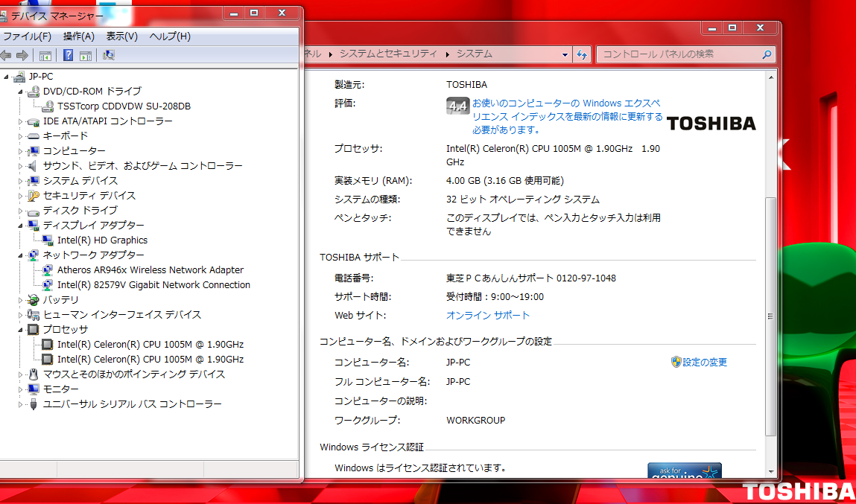This screenshot has height=504, width=856.
Task: Click the Forward arrow in Device Manager toolbar
Action: [x=22, y=55]
